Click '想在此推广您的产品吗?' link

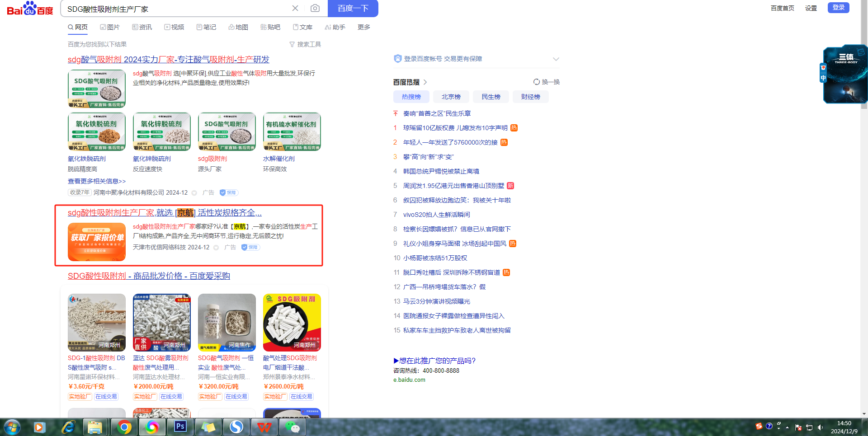[434, 361]
